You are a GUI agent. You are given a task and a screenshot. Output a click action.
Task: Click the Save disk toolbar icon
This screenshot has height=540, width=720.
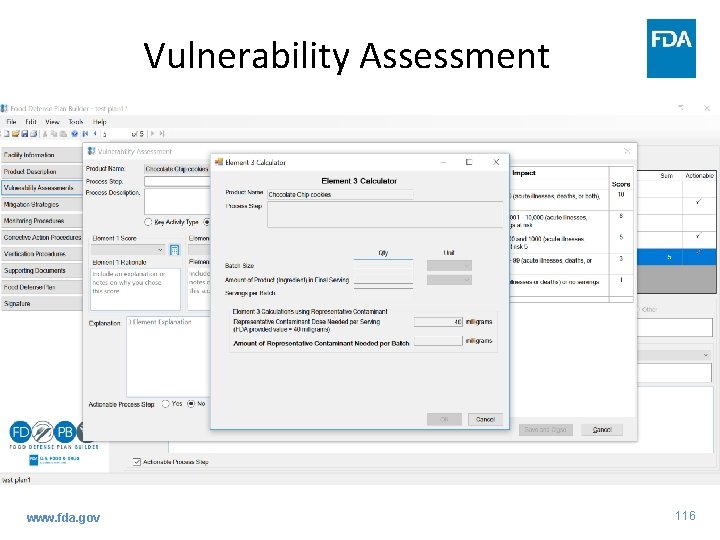pos(25,134)
